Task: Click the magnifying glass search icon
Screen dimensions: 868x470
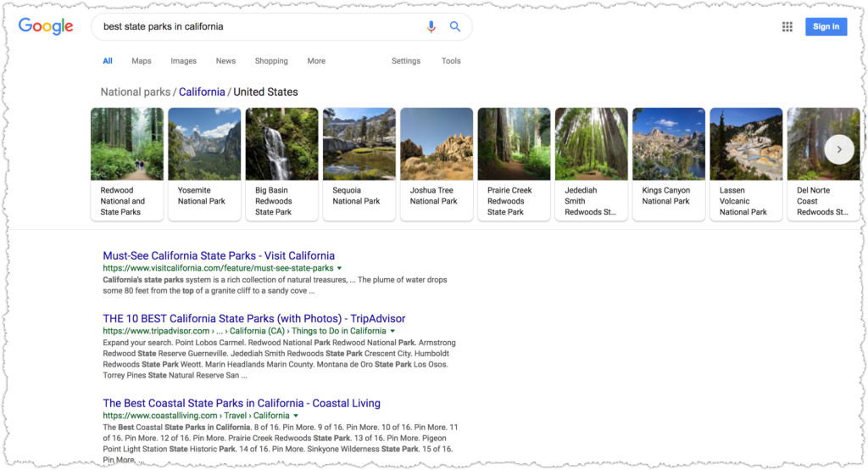Action: [x=455, y=26]
